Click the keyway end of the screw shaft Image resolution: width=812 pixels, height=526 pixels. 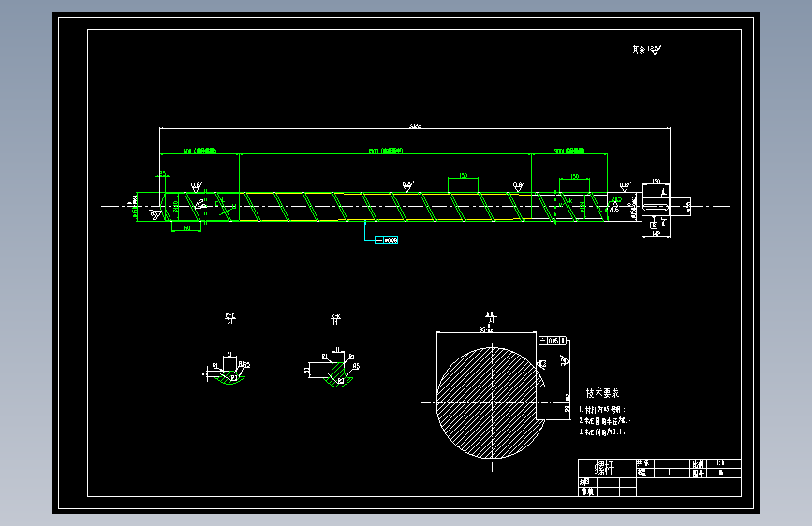(x=657, y=207)
